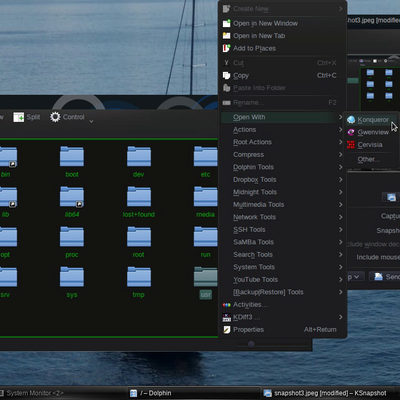400x400 pixels.
Task: Expand the SaMBa Tools submenu
Action: pyautogui.click(x=282, y=242)
